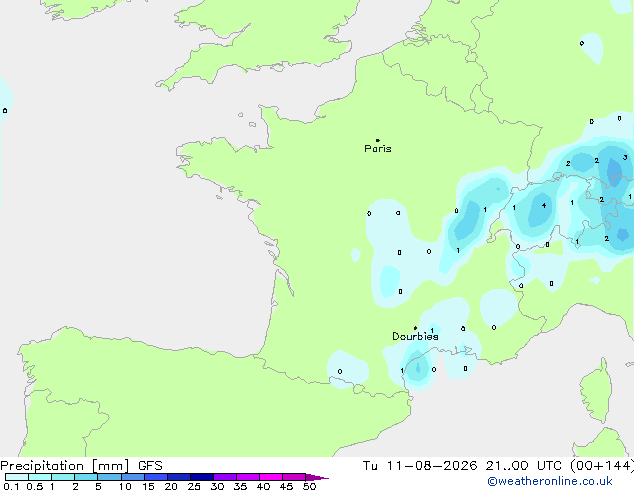Click the '25' legend scale label
Screen dimensions: 634x490
point(194,486)
